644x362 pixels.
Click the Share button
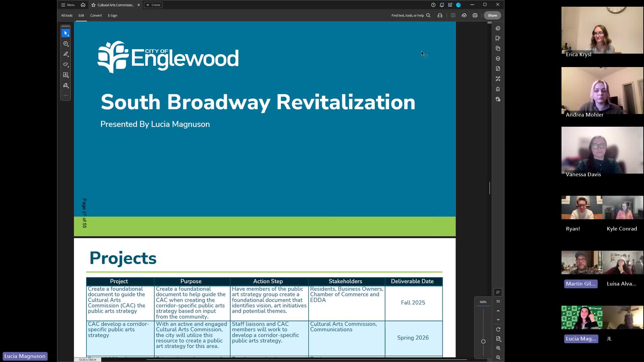click(x=492, y=15)
